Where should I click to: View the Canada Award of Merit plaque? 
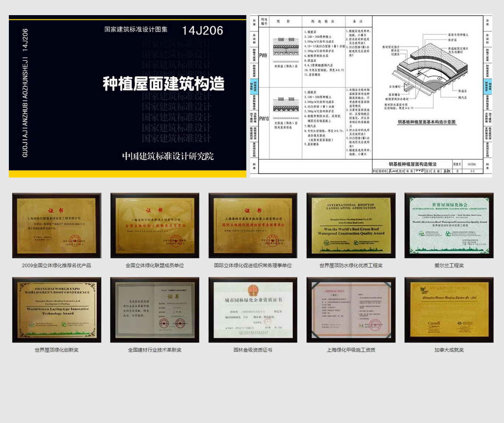pos(449,310)
